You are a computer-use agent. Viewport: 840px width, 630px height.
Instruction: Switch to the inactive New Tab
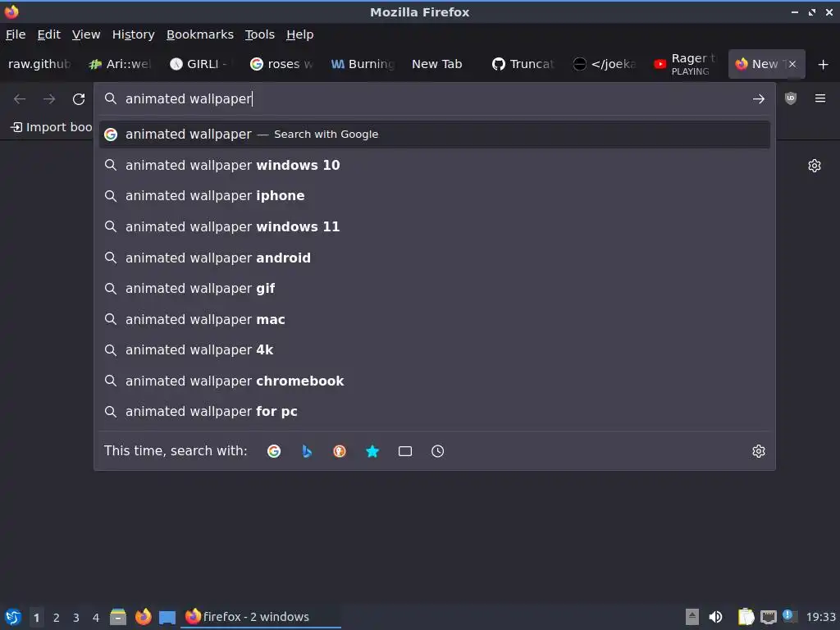pos(444,64)
